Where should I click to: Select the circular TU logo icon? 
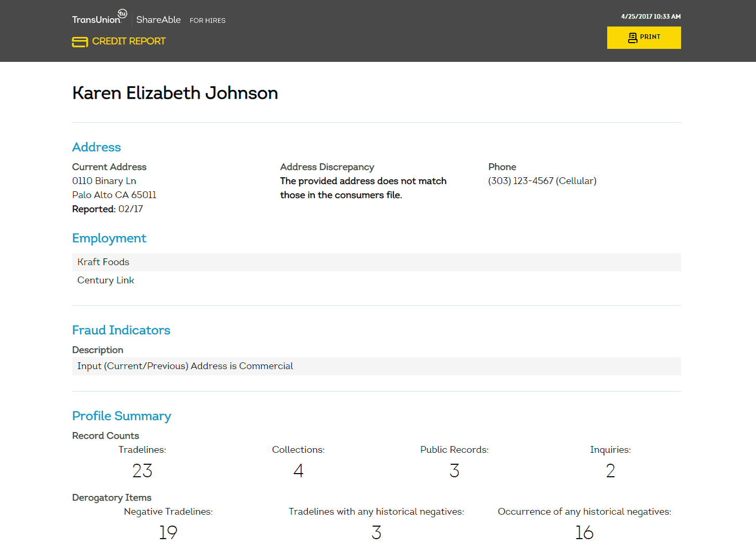pos(122,14)
